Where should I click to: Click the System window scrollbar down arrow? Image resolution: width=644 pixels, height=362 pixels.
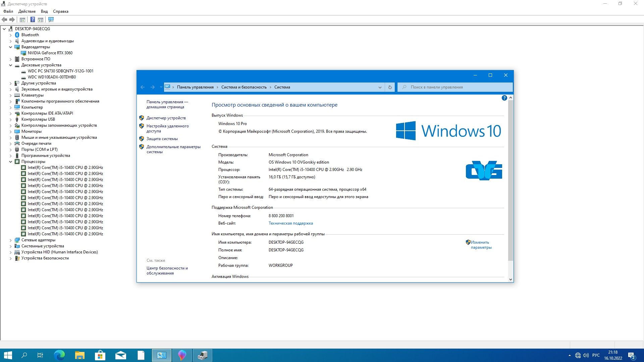coord(511,279)
